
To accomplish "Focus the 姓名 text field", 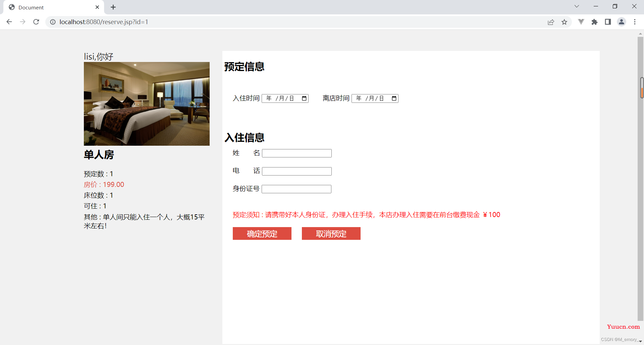I will pos(297,153).
